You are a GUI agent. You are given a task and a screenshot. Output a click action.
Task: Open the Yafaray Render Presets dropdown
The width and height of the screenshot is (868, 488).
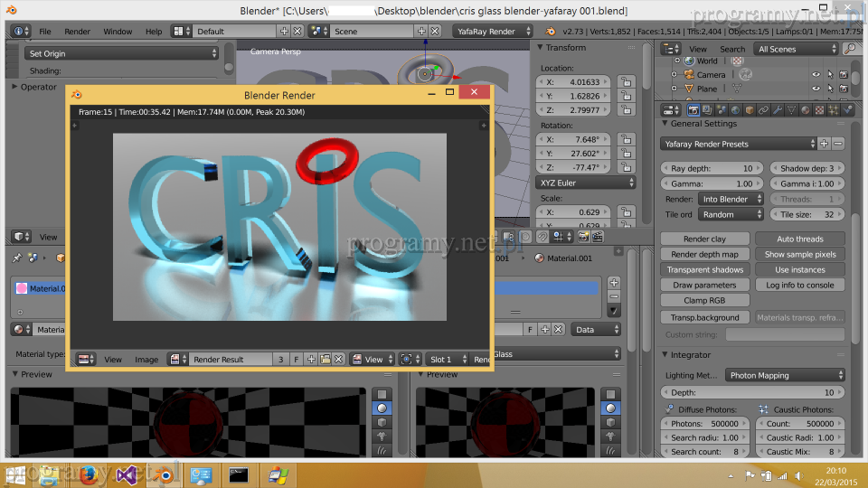point(738,144)
